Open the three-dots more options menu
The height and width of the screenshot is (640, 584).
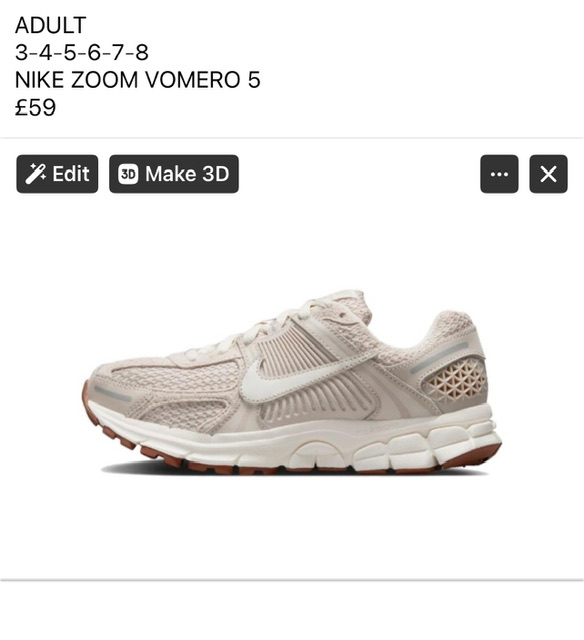click(x=499, y=174)
